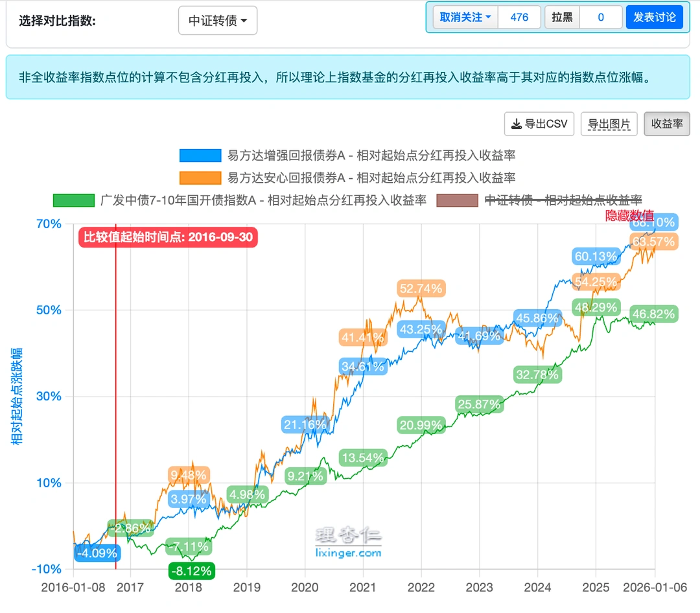Click green swatch for 广发中债7-10年国开债指数A legend
700x613 pixels.
point(74,200)
